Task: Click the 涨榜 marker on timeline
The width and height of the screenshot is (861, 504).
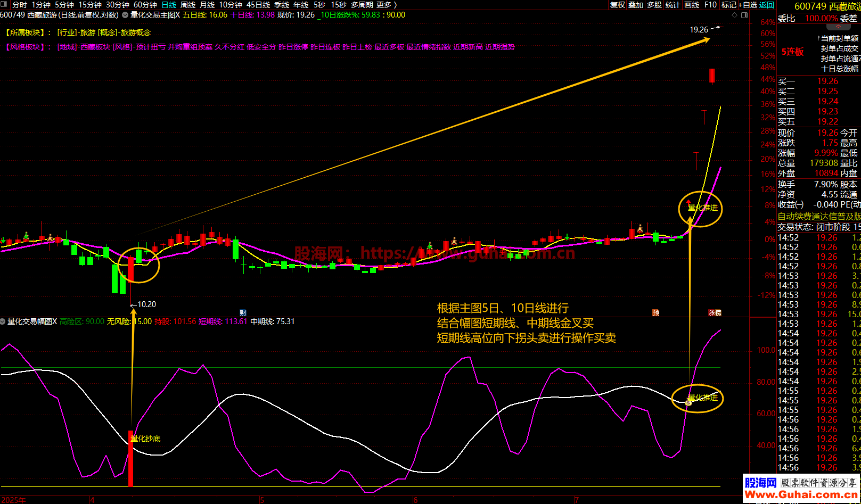Action: [715, 313]
